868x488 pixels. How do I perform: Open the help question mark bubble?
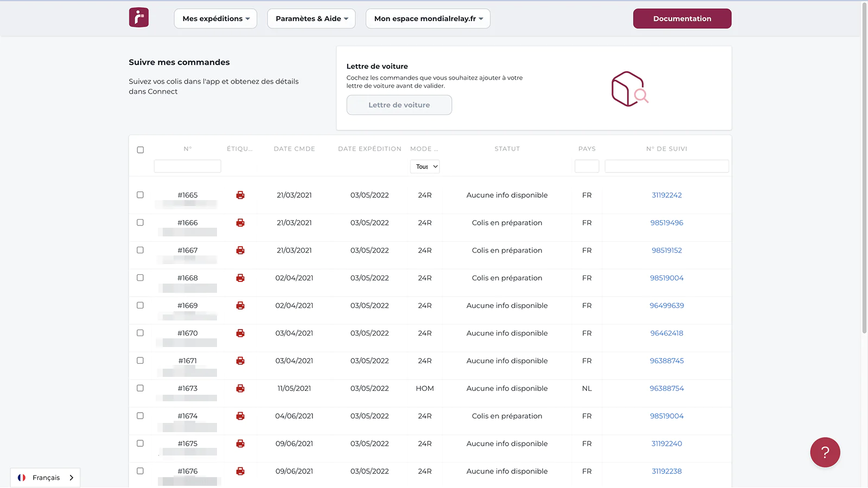825,452
